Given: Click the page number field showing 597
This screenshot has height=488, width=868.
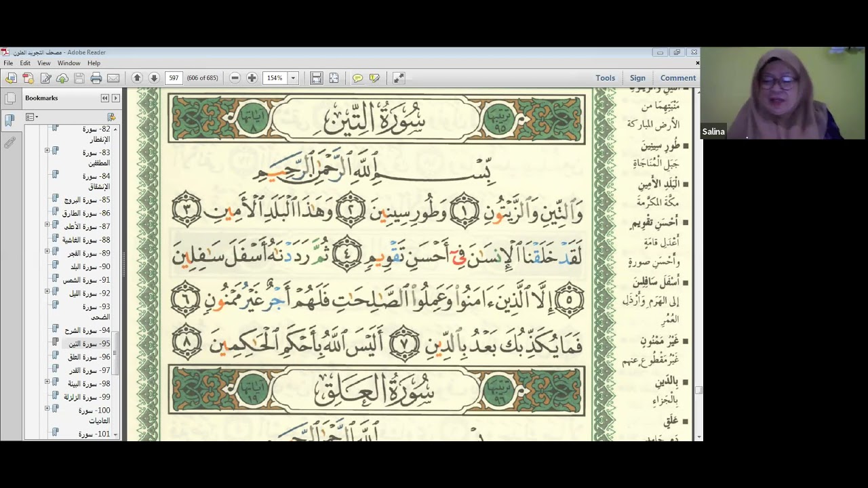Looking at the screenshot, I should pyautogui.click(x=174, y=78).
